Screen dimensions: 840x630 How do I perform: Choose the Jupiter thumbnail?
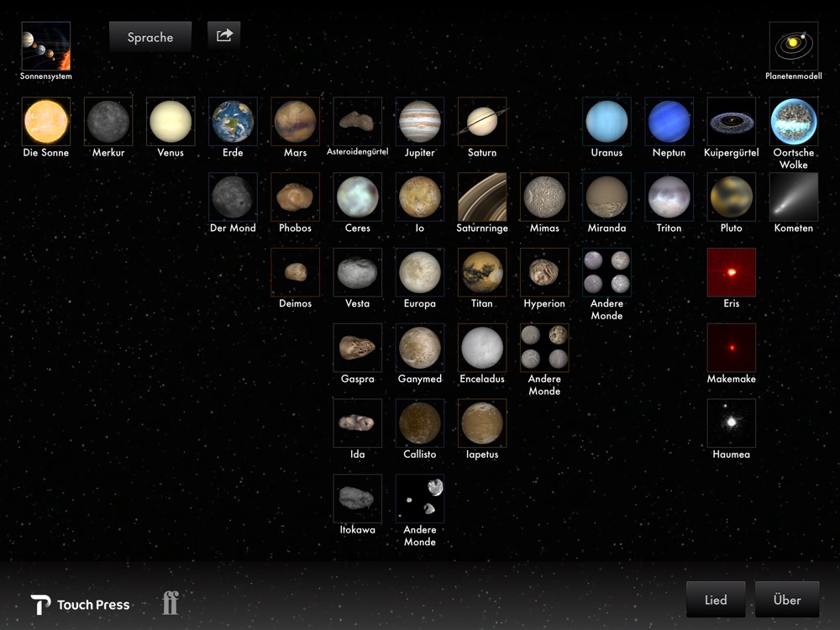click(x=420, y=122)
